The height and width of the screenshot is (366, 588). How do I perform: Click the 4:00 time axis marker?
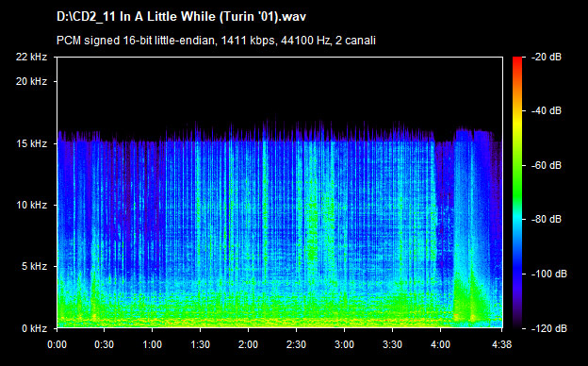pyautogui.click(x=440, y=344)
